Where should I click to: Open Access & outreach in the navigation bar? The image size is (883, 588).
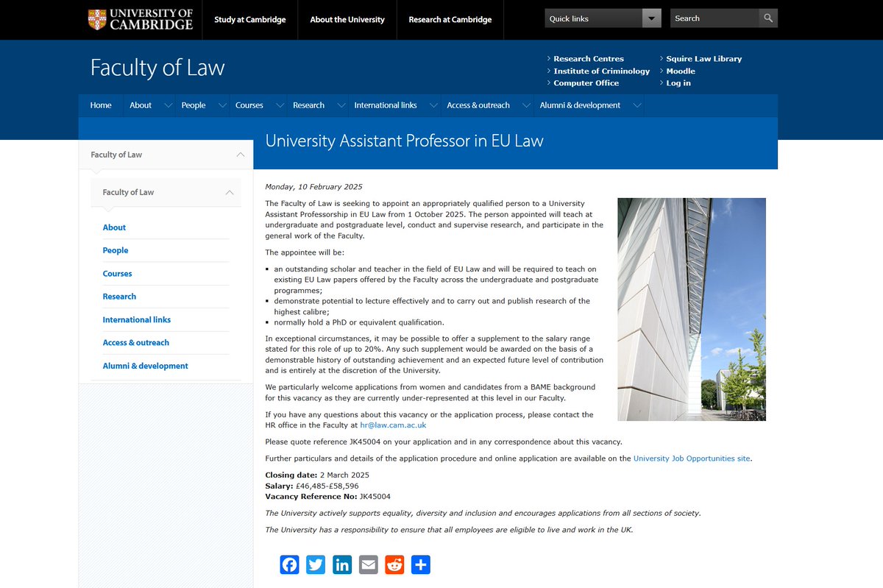pos(478,105)
